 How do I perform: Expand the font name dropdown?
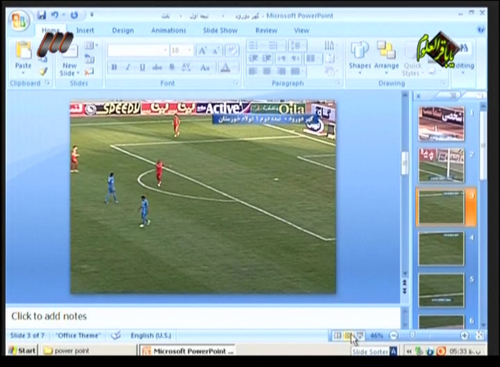coord(165,50)
